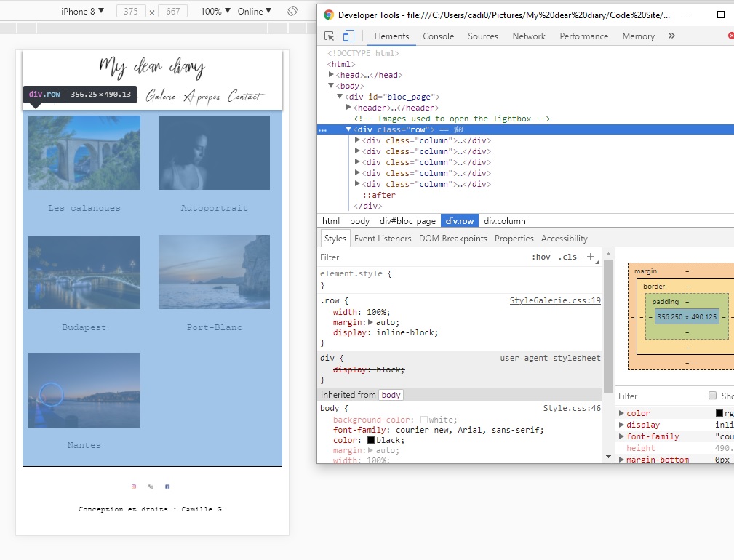Switch to Event Listeners pane
This screenshot has width=734, height=560.
pyautogui.click(x=383, y=239)
